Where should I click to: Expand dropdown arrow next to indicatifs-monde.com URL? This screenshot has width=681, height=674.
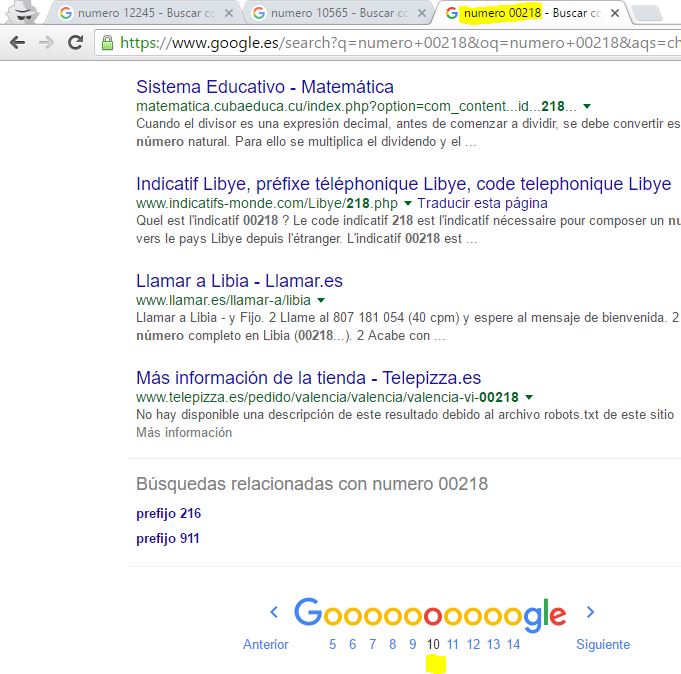point(407,203)
